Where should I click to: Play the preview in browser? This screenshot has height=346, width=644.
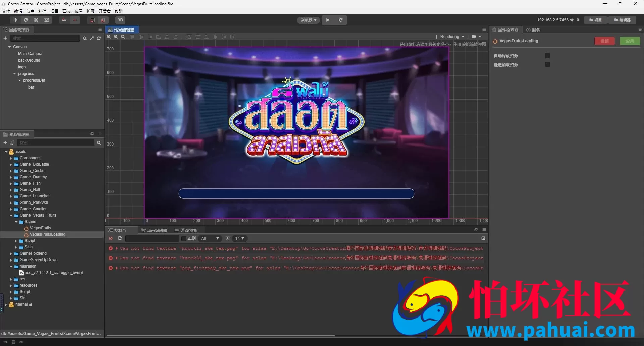[328, 20]
